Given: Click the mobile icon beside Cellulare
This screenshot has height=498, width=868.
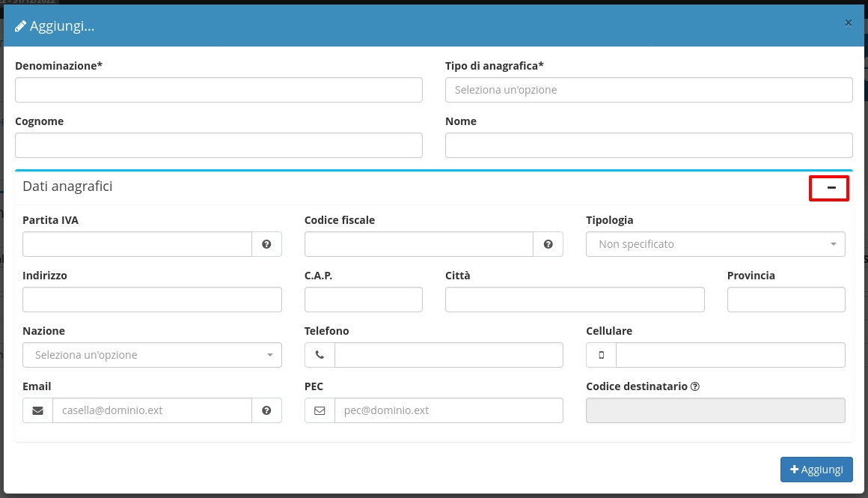Looking at the screenshot, I should click(601, 355).
